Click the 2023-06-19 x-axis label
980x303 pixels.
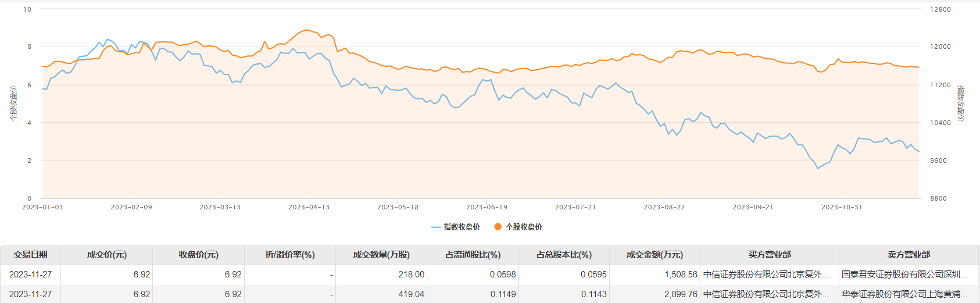pyautogui.click(x=487, y=207)
